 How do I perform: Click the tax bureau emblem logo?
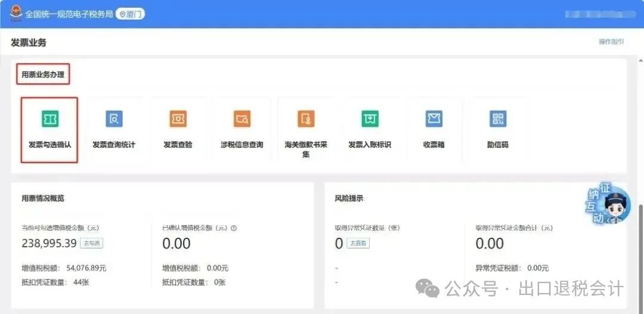(15, 13)
